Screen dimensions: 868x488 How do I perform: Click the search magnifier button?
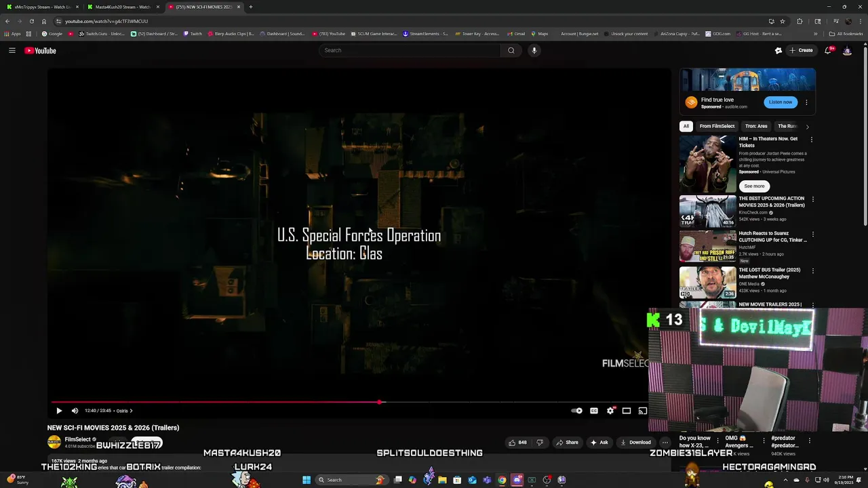[x=511, y=50]
